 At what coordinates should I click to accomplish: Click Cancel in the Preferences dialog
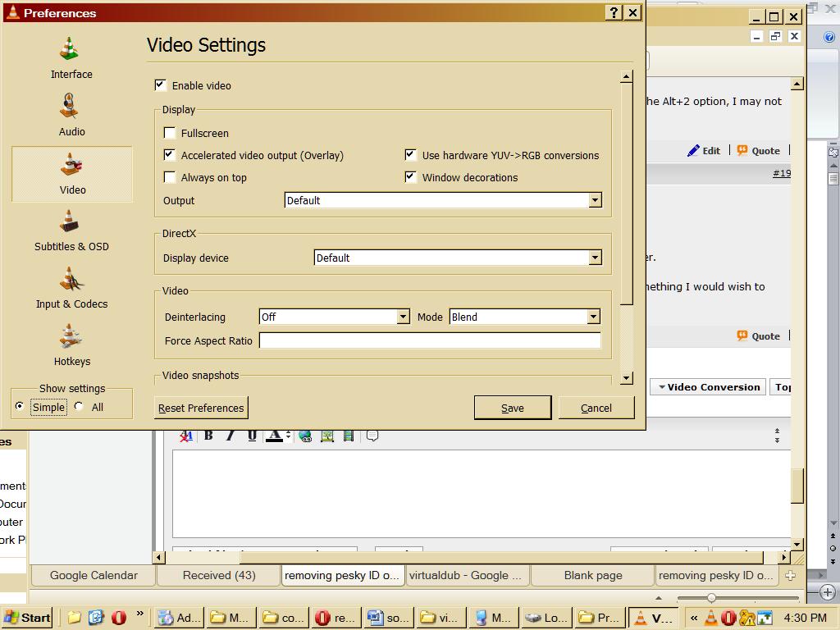click(596, 408)
